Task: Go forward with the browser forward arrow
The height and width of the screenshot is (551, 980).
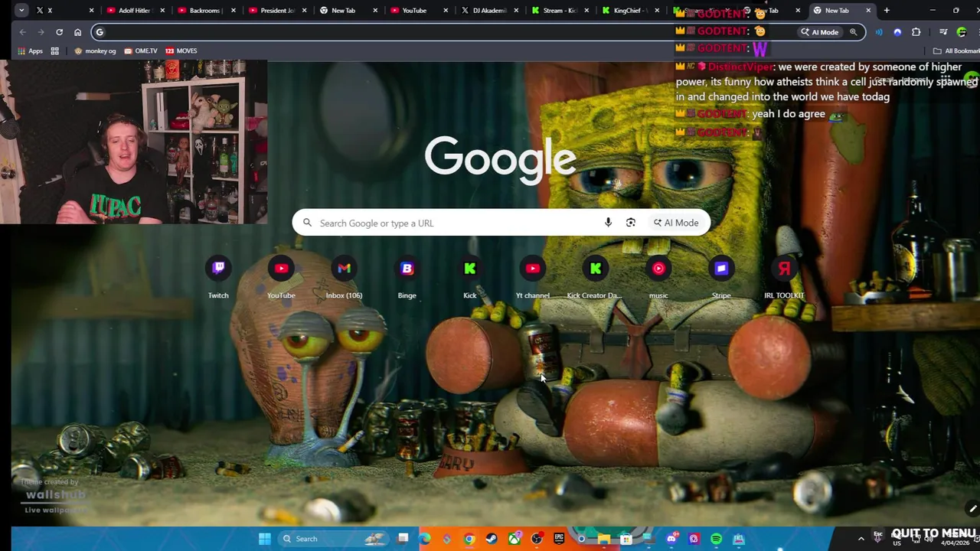Action: click(41, 32)
